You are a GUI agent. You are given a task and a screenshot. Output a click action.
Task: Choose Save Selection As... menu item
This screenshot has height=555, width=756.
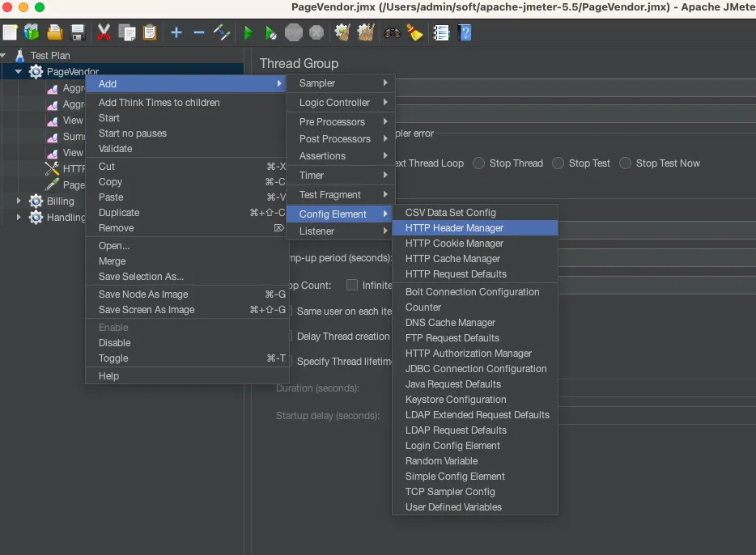pos(187,277)
